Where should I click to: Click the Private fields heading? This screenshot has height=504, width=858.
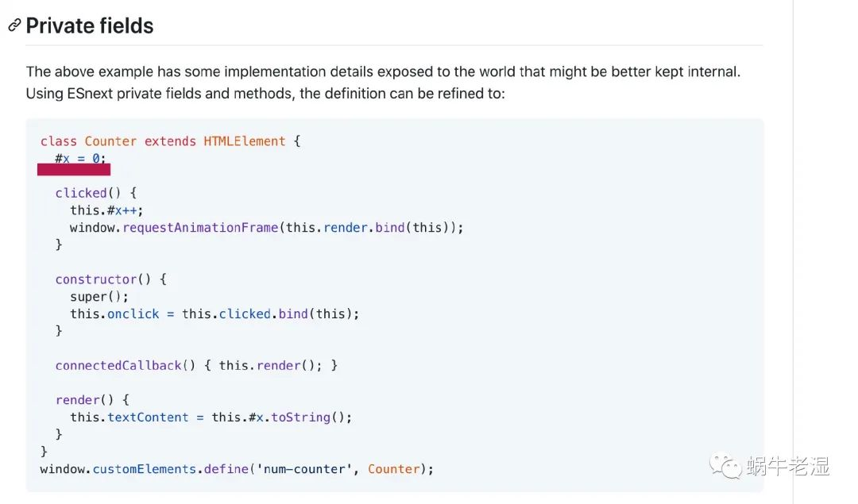90,25
